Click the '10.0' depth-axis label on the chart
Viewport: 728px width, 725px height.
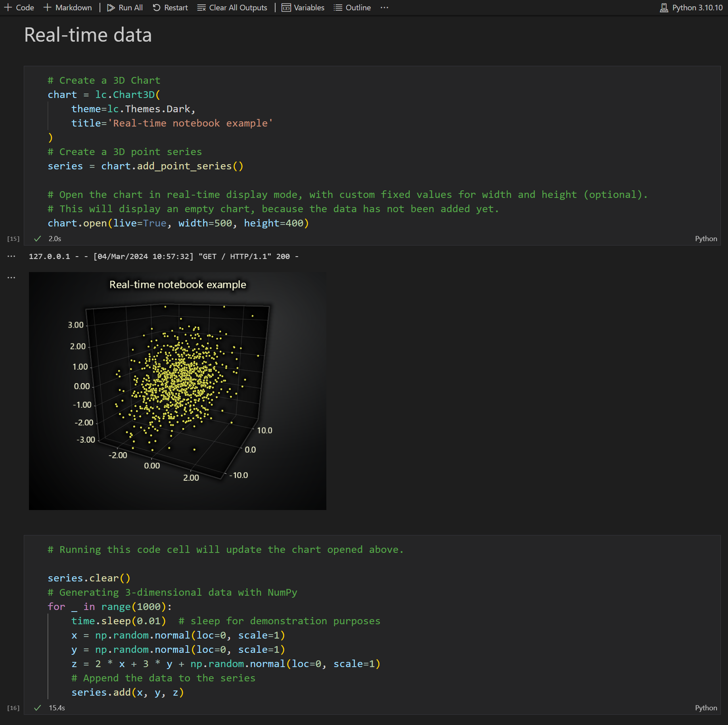[x=264, y=430]
